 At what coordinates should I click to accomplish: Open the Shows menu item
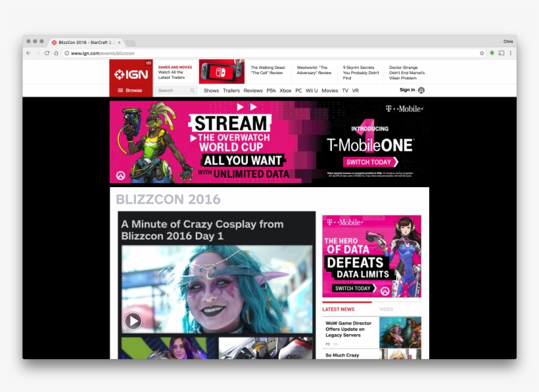(211, 91)
